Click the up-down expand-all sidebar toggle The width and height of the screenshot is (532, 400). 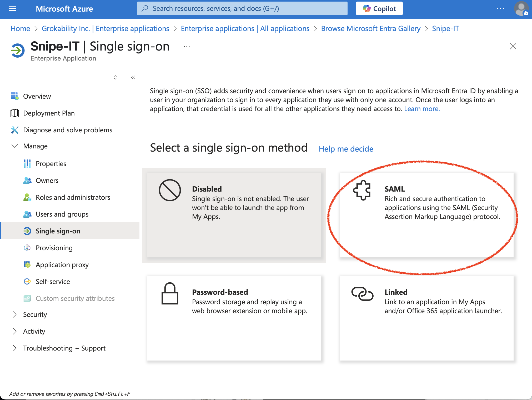[x=115, y=77]
